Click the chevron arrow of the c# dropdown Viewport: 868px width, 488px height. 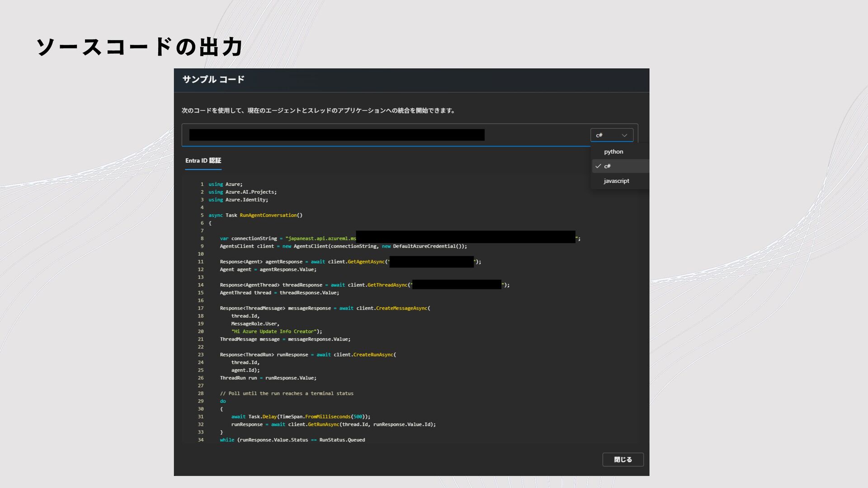coord(624,135)
